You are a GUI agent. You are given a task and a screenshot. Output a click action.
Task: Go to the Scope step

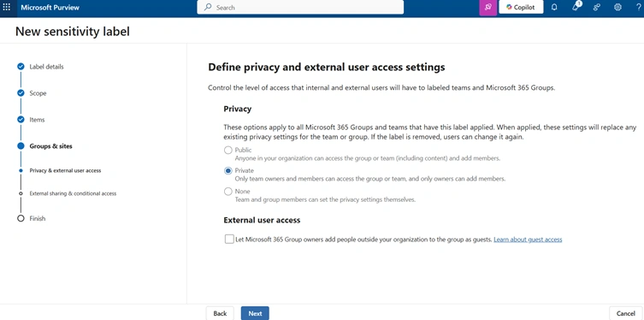pyautogui.click(x=38, y=93)
